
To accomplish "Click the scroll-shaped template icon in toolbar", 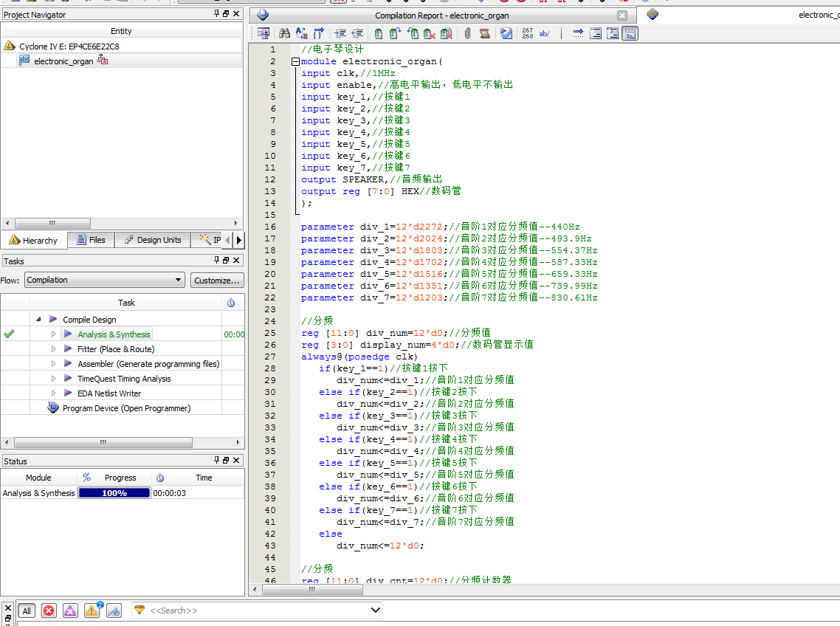I will 485,33.
